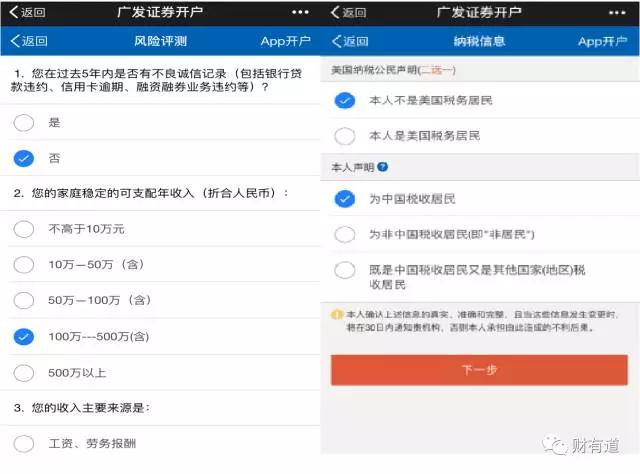Choose income option 500万以上
This screenshot has width=640, height=474.
[24, 372]
